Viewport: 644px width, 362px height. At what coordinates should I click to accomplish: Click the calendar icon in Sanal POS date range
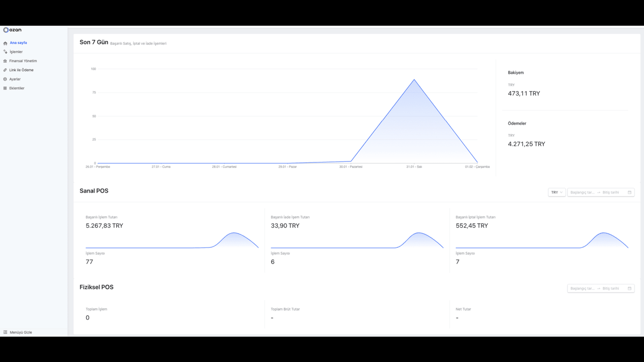coord(629,193)
